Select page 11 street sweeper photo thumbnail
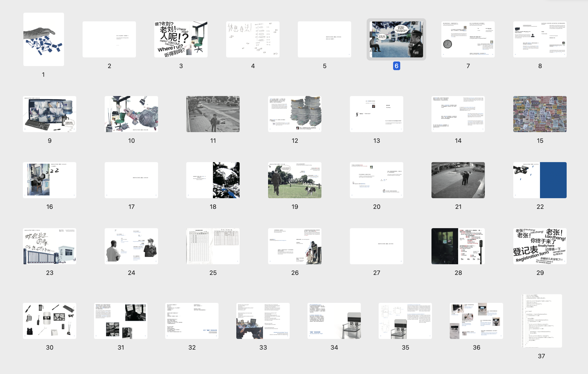Viewport: 588px width, 374px height. (x=213, y=114)
